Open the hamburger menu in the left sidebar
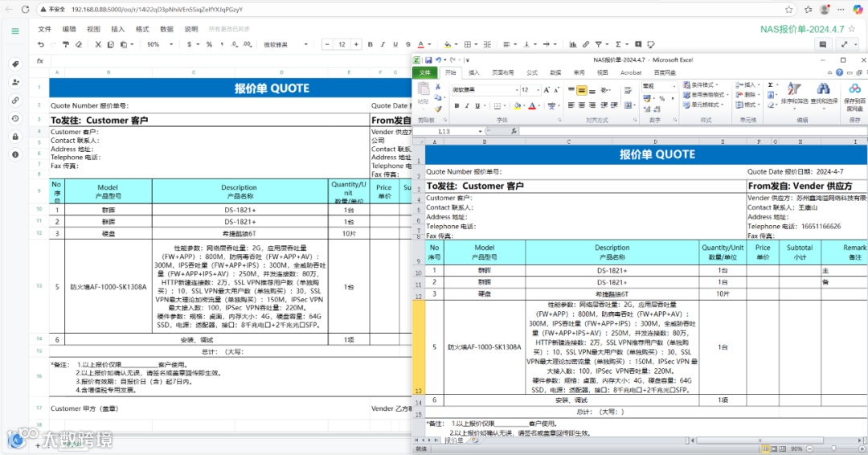 pos(15,31)
